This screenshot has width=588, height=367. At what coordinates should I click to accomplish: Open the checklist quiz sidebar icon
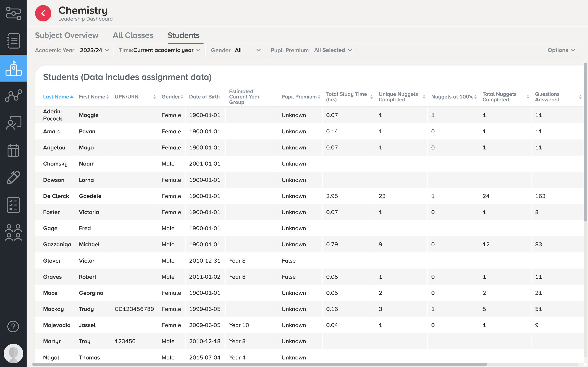pos(13,205)
